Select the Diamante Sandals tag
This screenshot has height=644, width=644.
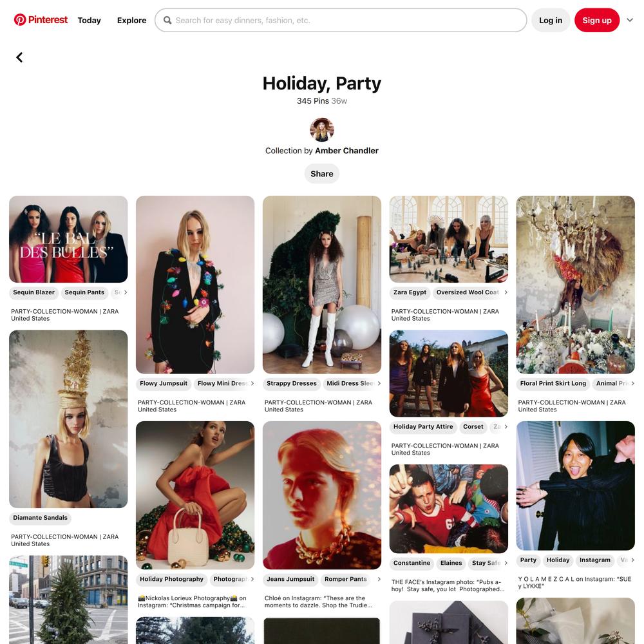tap(40, 518)
